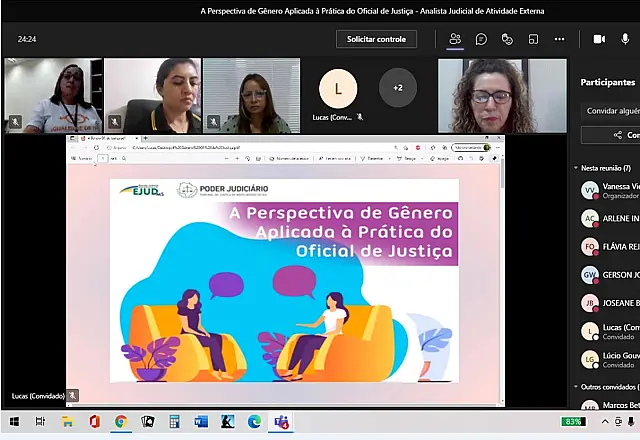Screen dimensions: 640x440
Task: Click the Solicitar controle button
Action: (376, 39)
